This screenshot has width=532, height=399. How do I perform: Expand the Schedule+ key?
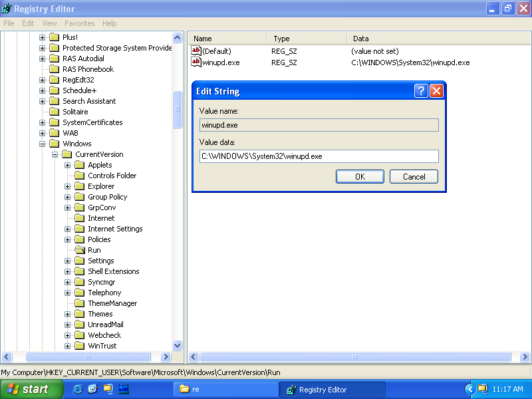pos(42,90)
